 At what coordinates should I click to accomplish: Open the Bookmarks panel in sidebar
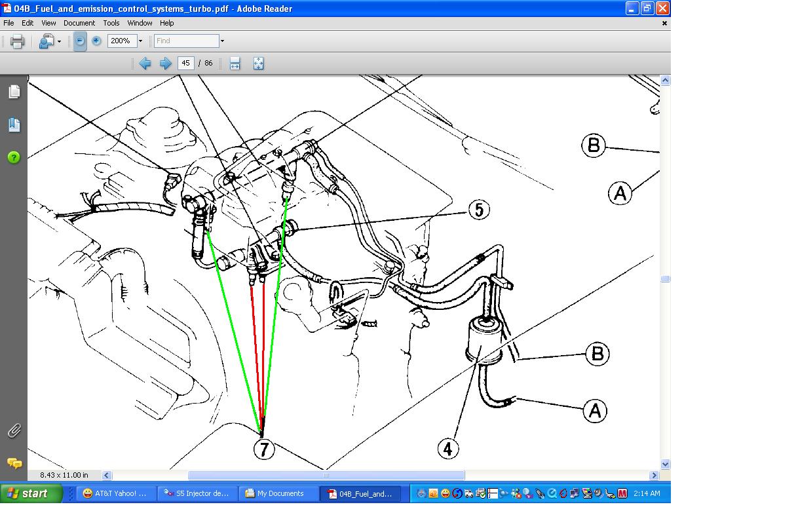point(14,124)
